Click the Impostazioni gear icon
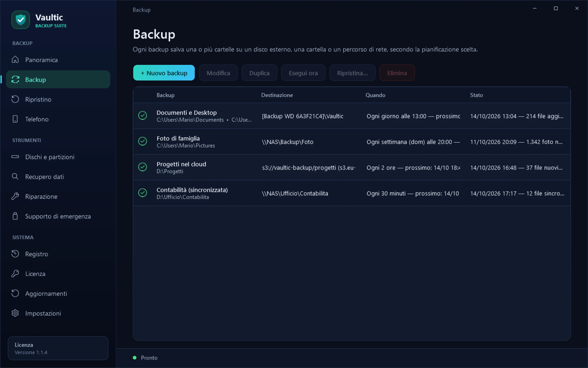 click(15, 313)
